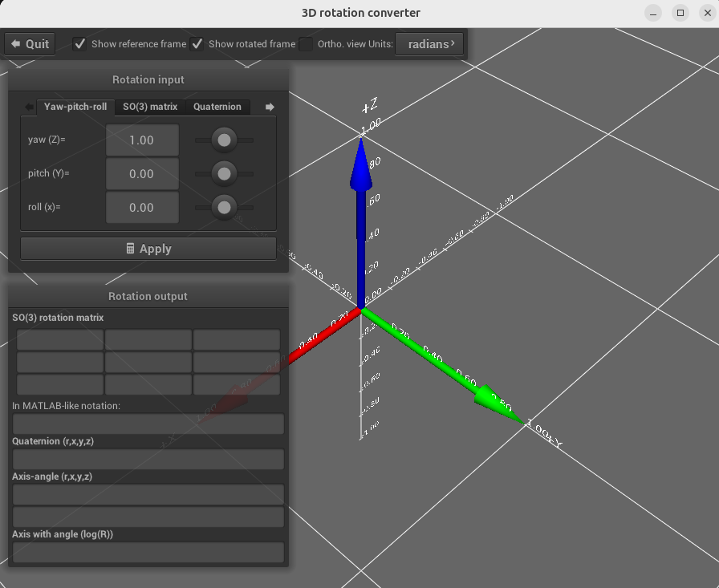Click the green +Y axis arrow
Viewport: 719px width, 588px height.
tap(442, 366)
